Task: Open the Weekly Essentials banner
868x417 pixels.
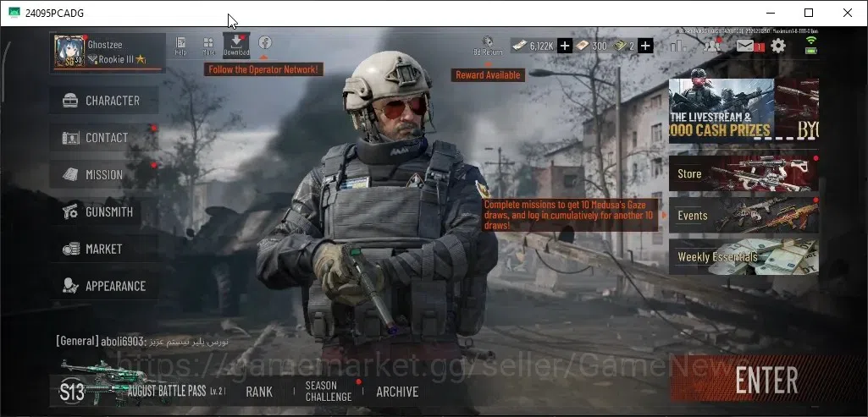Action: coord(744,256)
